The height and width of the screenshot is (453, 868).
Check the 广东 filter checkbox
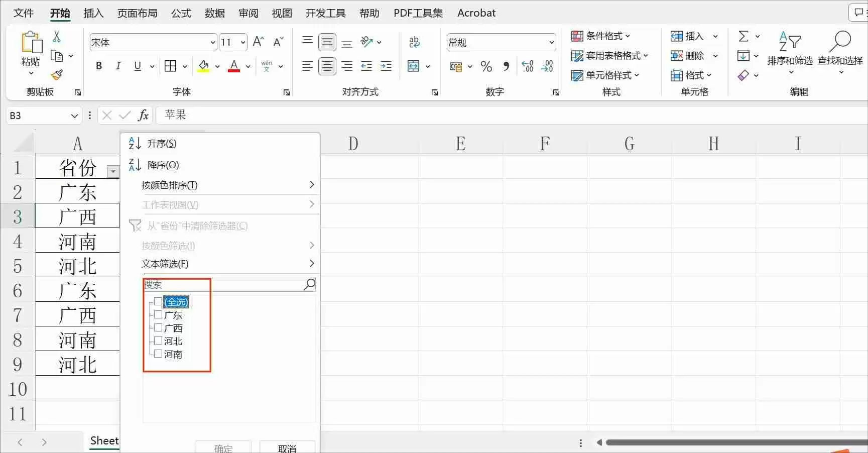pyautogui.click(x=158, y=314)
